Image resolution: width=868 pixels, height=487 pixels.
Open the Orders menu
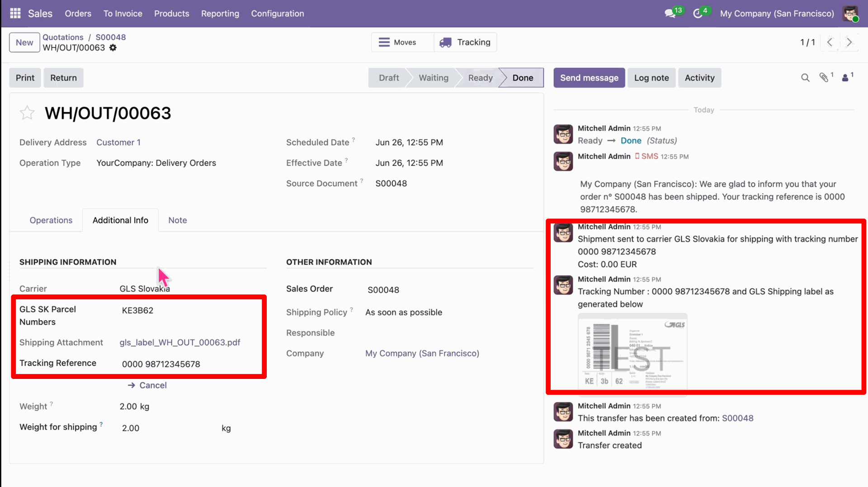coord(78,14)
